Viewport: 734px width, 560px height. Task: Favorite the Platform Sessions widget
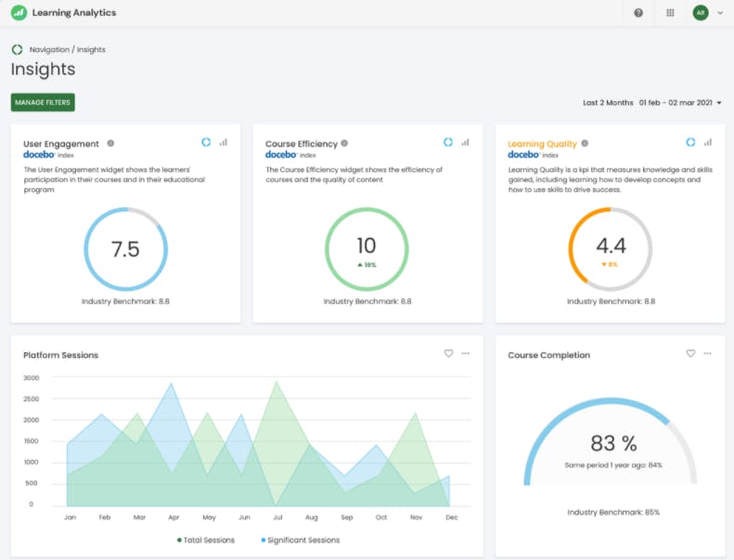click(448, 353)
